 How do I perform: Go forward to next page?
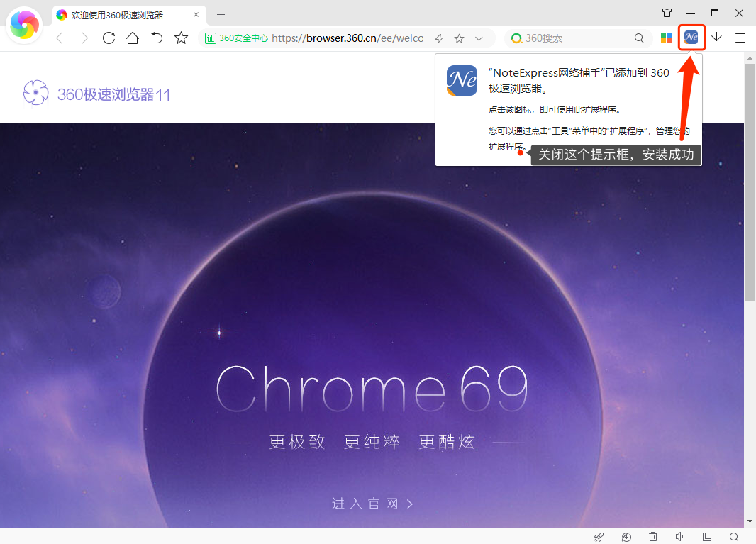point(84,38)
